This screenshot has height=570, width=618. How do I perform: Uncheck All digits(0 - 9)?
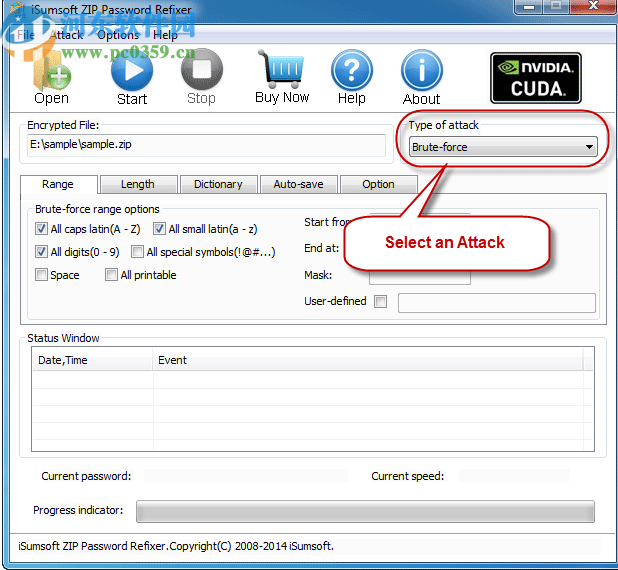[41, 251]
